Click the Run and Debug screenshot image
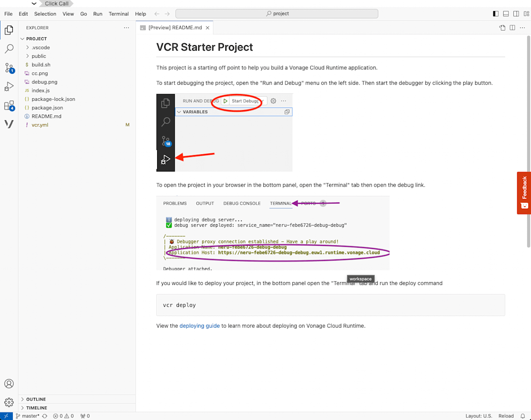The height and width of the screenshot is (420, 531). click(x=224, y=132)
